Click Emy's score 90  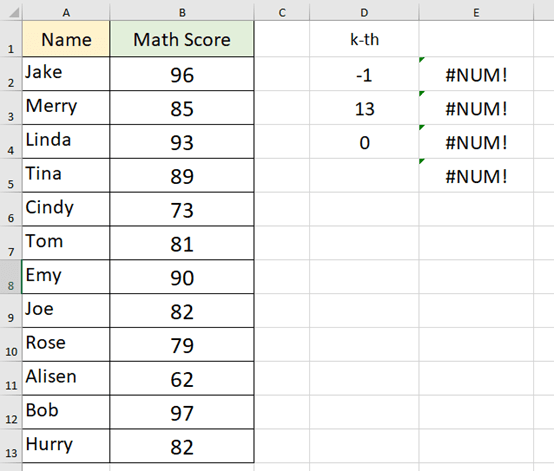click(x=182, y=277)
